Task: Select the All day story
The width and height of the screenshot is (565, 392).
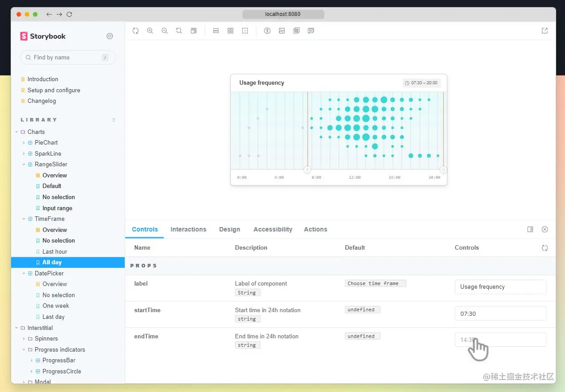Action: 68,262
